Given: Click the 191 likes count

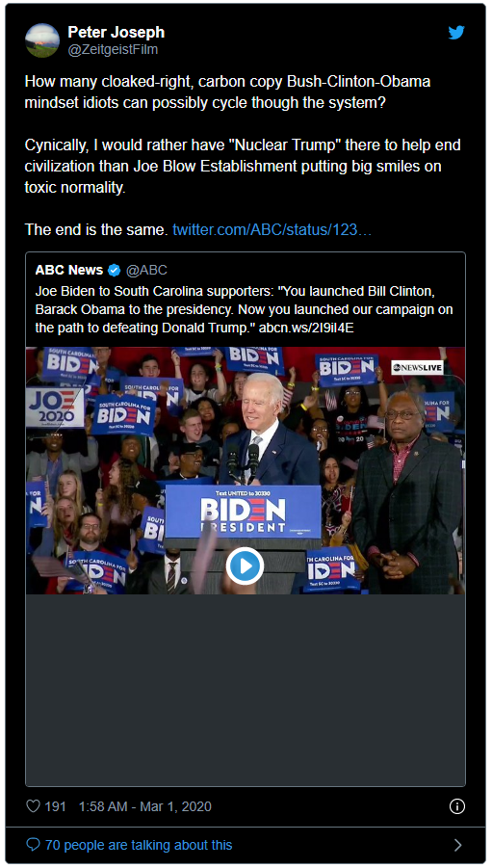Looking at the screenshot, I should [x=55, y=806].
